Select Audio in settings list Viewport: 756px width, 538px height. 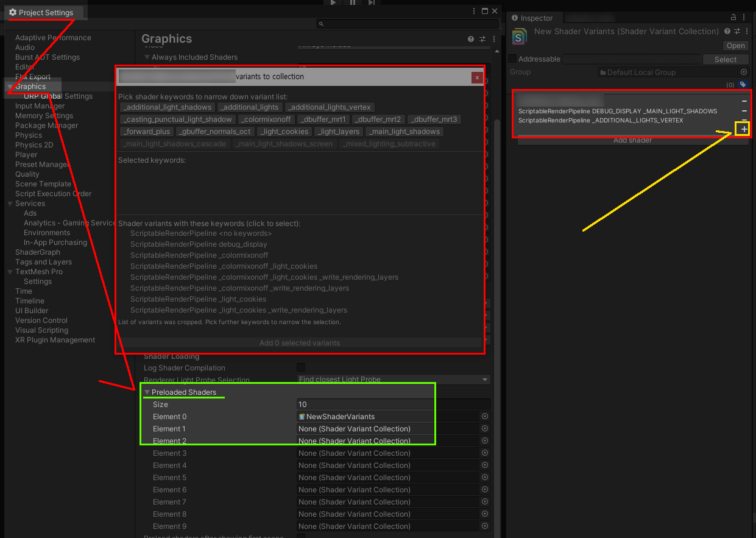point(25,48)
